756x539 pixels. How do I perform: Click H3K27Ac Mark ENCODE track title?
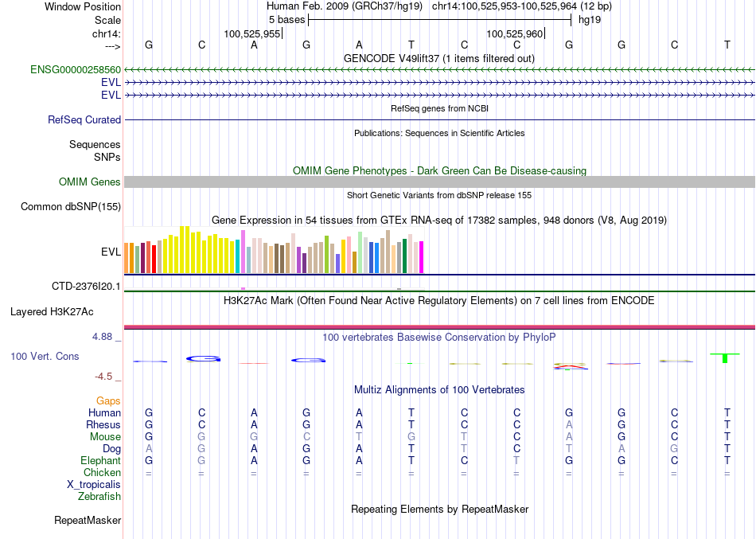439,301
